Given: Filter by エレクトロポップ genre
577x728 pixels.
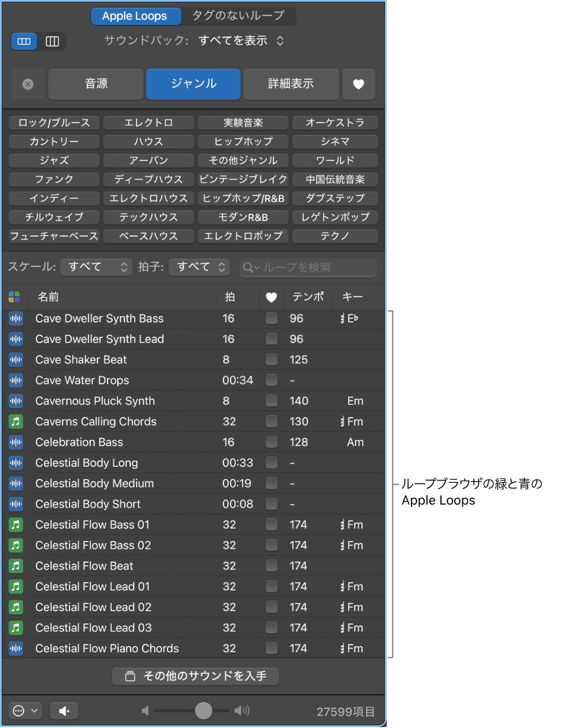Looking at the screenshot, I should tap(243, 236).
